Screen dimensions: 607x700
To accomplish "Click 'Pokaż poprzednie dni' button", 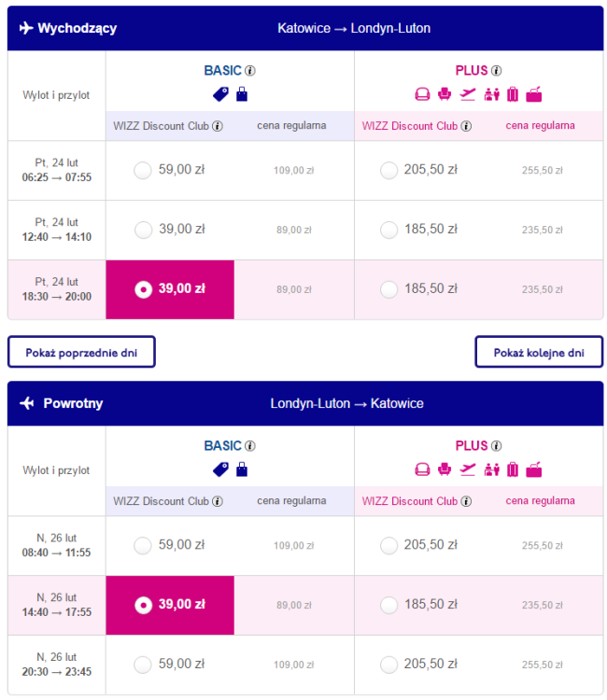I will pyautogui.click(x=81, y=352).
